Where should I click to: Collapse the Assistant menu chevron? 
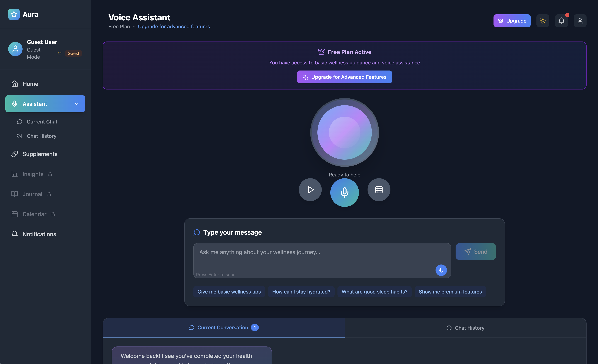pos(76,104)
